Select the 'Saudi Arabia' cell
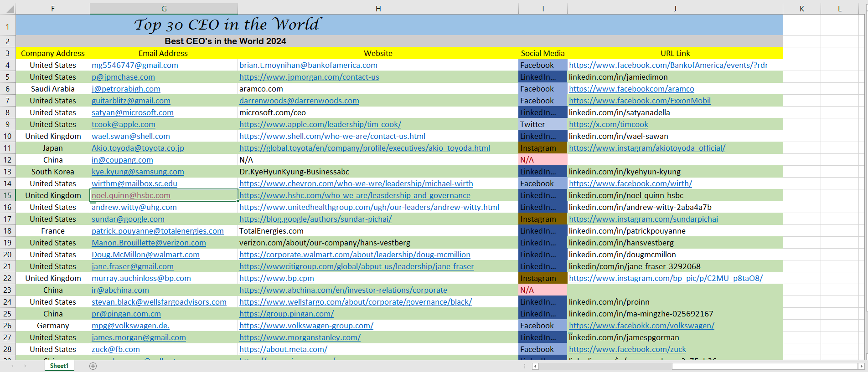 (53, 89)
